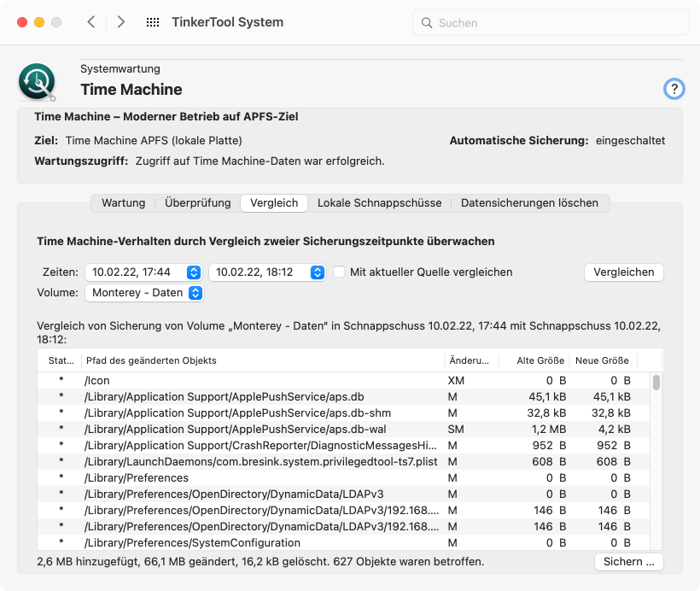Click Ziel value Time Machine APFS (lokale Platte)
700x591 pixels.
tap(154, 141)
